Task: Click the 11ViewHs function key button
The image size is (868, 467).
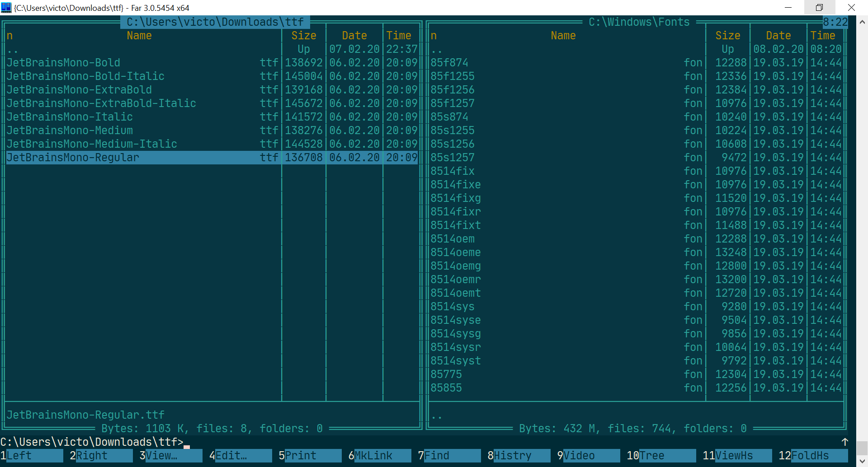Action: click(737, 455)
